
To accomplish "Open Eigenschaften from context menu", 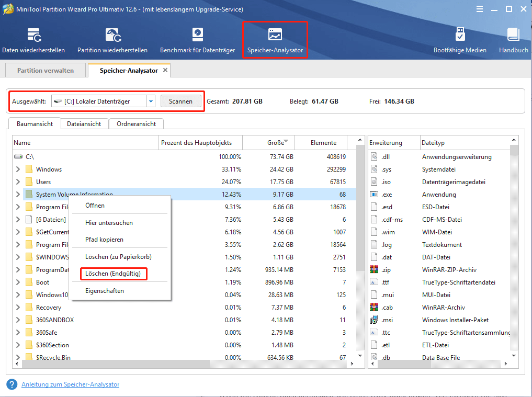I will 120,291.
